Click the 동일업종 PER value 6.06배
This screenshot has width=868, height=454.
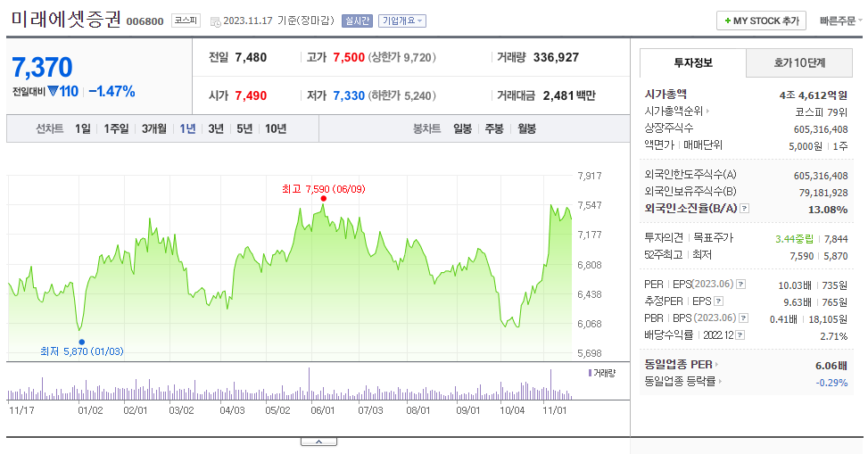click(831, 366)
